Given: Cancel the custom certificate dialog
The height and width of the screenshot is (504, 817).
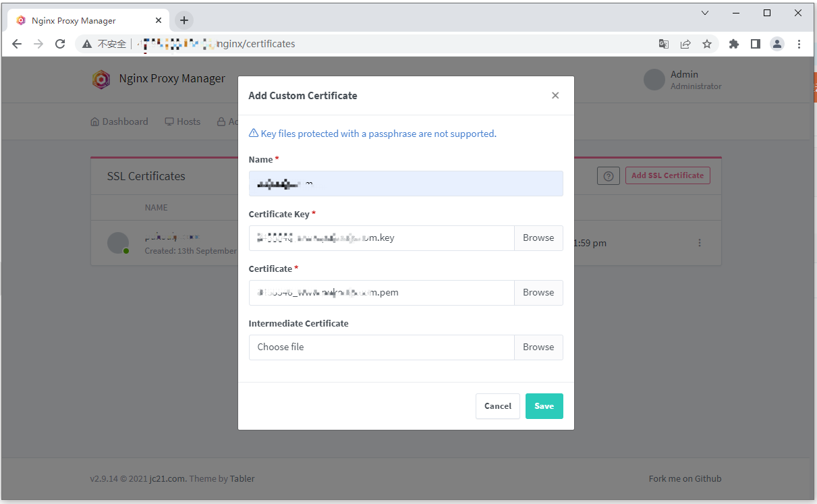Looking at the screenshot, I should (497, 406).
